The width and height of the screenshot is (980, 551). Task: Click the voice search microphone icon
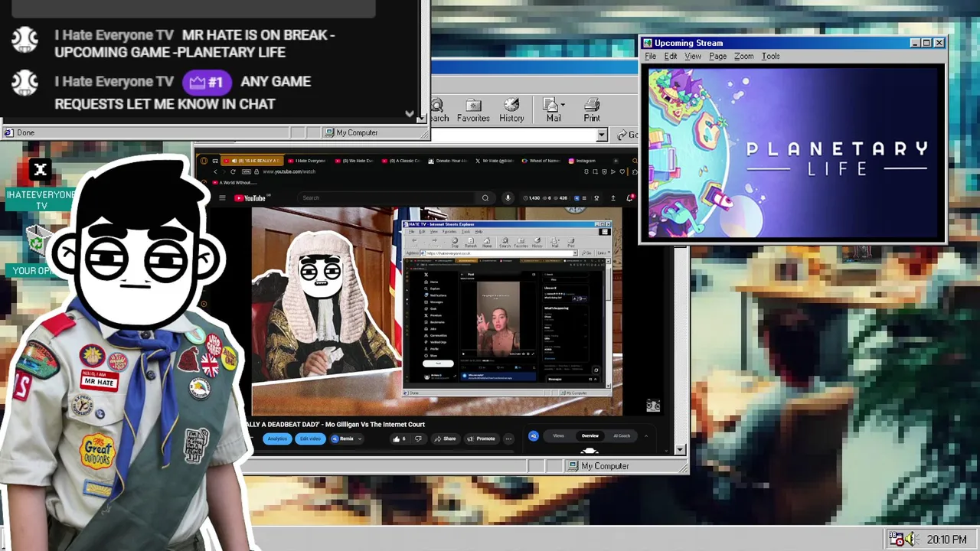(507, 198)
